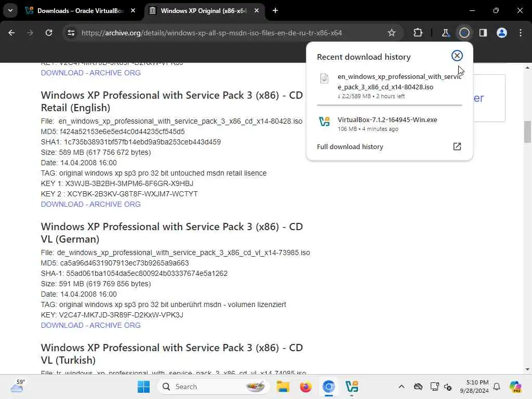Expand the tab search dropdown
The height and width of the screenshot is (399, 532).
pyautogui.click(x=10, y=10)
